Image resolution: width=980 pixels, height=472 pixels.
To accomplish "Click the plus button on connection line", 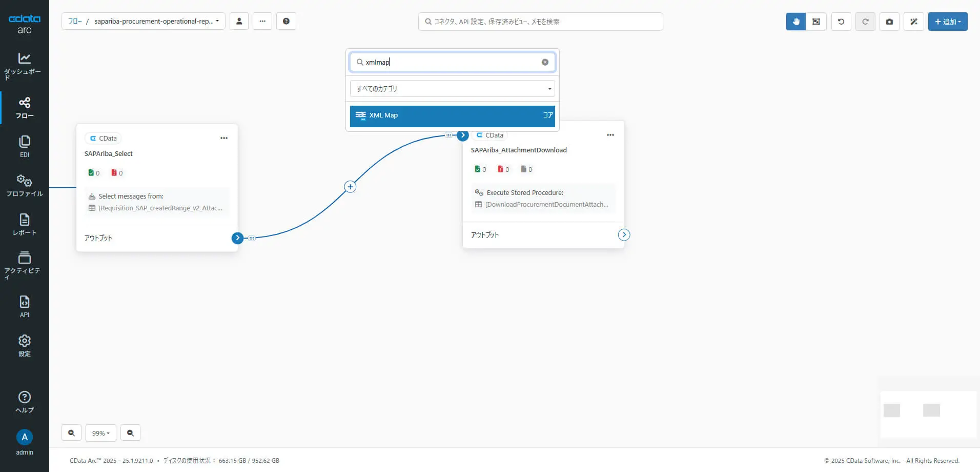I will (350, 187).
